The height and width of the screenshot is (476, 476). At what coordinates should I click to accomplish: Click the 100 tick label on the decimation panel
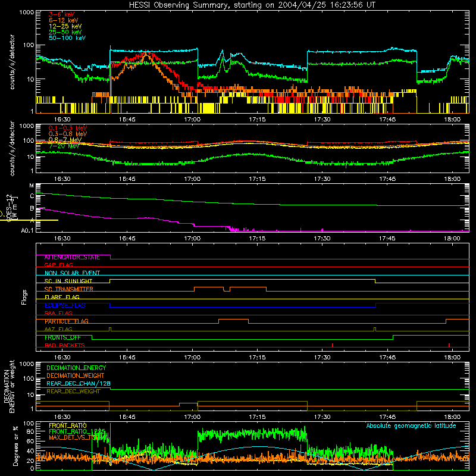pos(29,378)
